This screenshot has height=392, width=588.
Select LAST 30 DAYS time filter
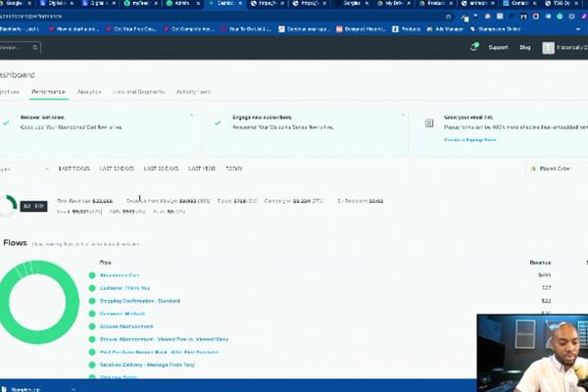tap(118, 169)
